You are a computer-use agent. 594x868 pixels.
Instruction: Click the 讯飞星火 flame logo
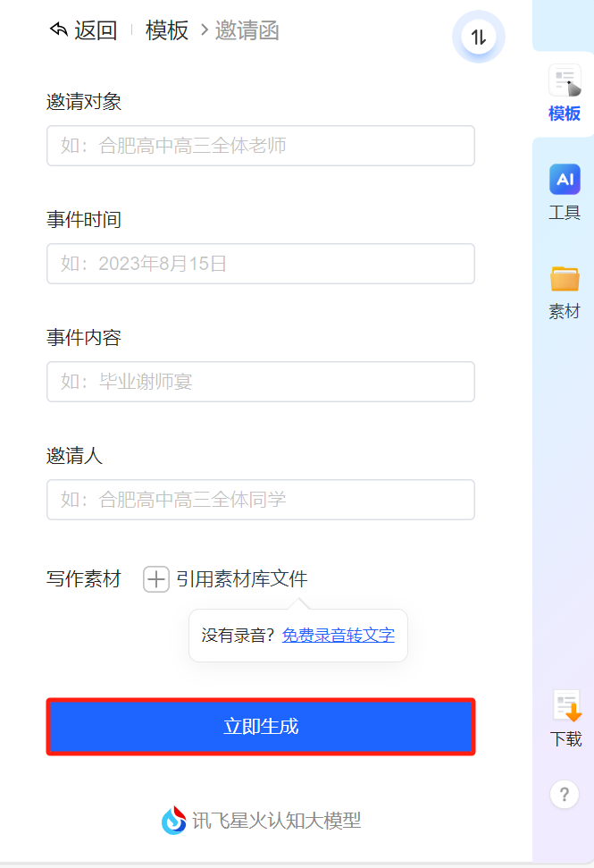coord(173,821)
